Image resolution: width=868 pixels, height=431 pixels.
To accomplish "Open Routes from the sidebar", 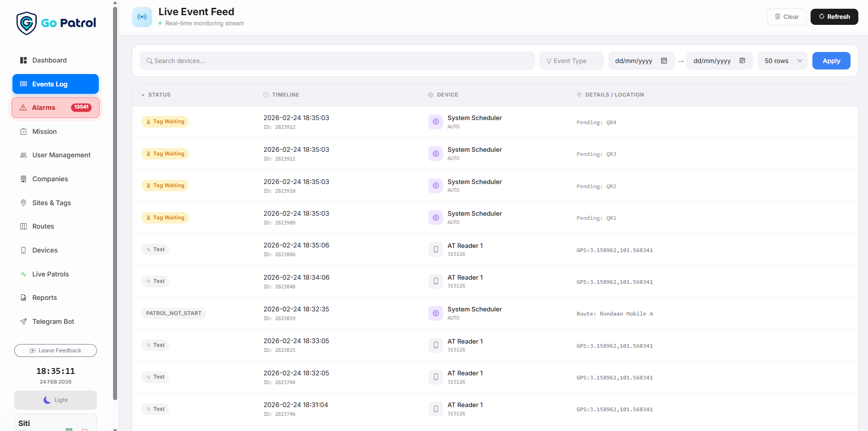I will (43, 226).
